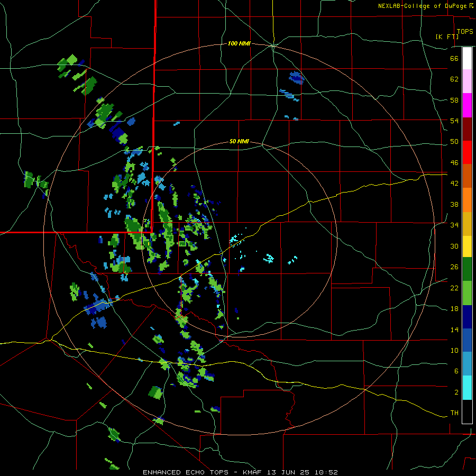
Task: Pick the yellow legend swatch
Action: tap(467, 246)
